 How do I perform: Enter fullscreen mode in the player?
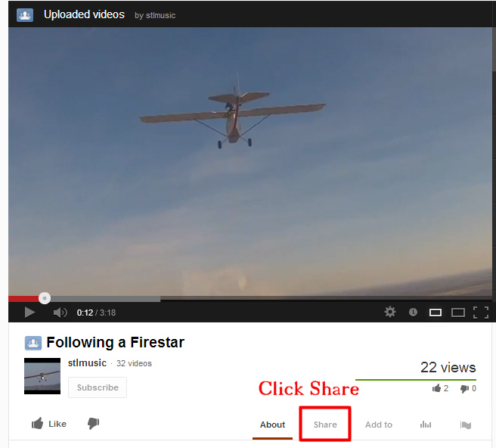coord(481,313)
